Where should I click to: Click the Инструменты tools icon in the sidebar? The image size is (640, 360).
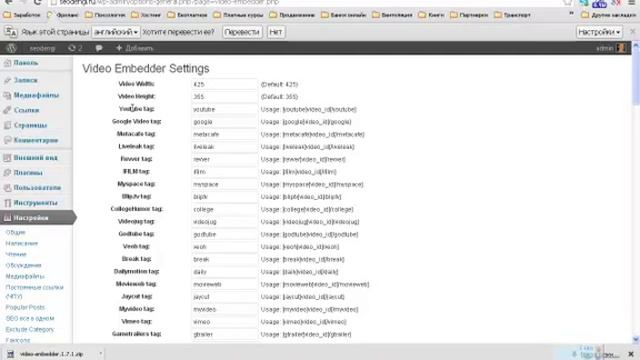(x=7, y=203)
